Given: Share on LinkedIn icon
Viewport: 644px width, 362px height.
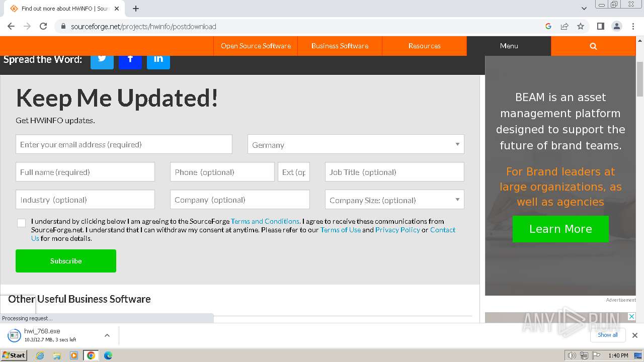Looking at the screenshot, I should (158, 61).
